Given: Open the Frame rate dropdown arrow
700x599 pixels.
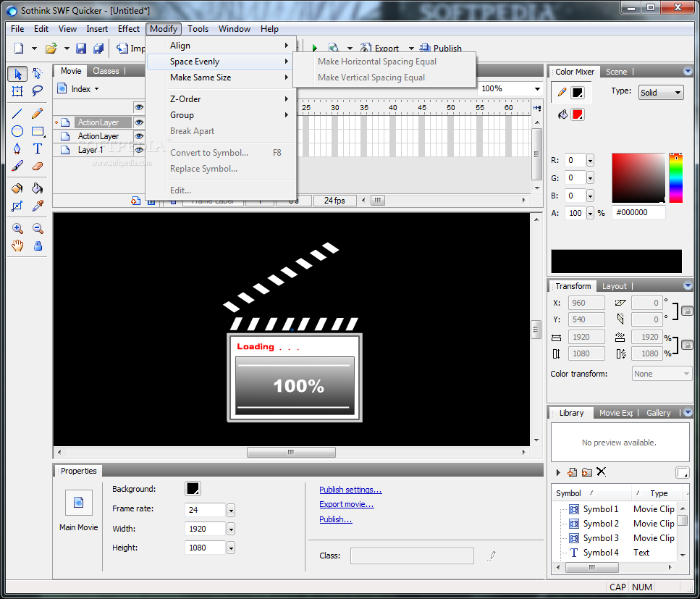Looking at the screenshot, I should pos(231,510).
